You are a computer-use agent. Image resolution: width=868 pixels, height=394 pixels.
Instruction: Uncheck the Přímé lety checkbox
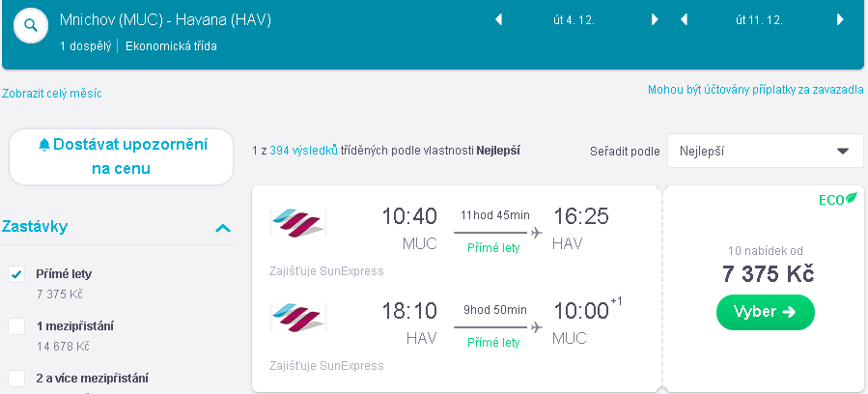click(16, 274)
